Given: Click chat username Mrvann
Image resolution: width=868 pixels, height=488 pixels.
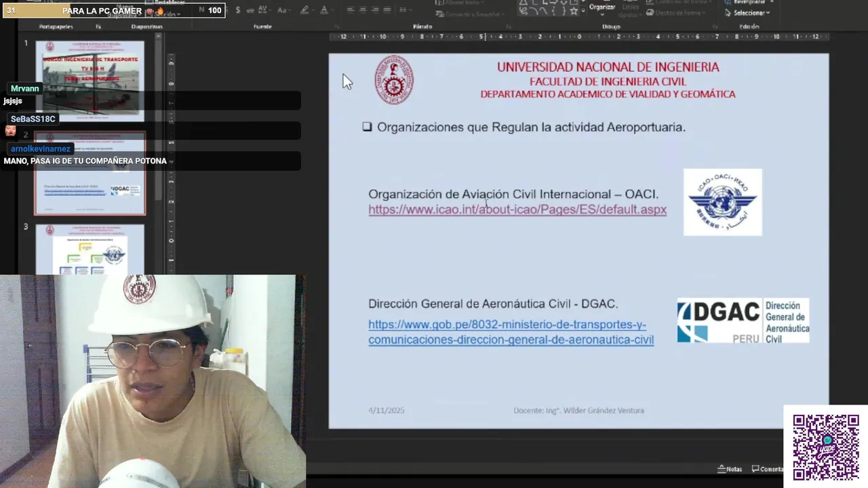Looking at the screenshot, I should [x=25, y=89].
